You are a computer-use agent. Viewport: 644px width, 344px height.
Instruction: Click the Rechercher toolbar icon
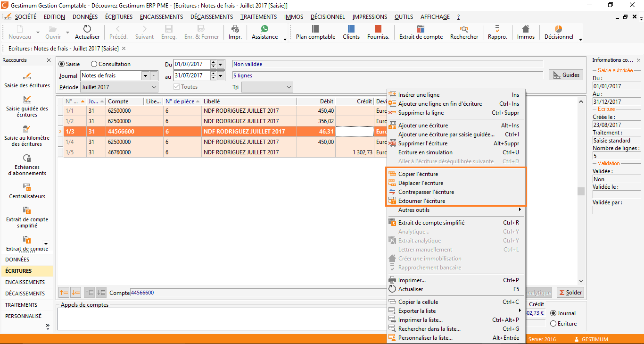click(x=464, y=32)
